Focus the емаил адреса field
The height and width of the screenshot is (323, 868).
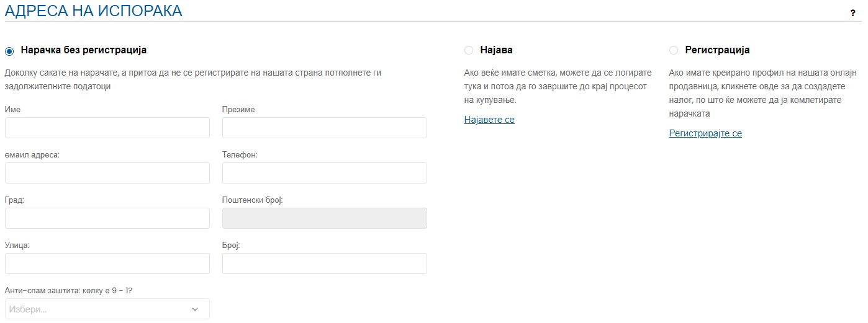pyautogui.click(x=107, y=173)
